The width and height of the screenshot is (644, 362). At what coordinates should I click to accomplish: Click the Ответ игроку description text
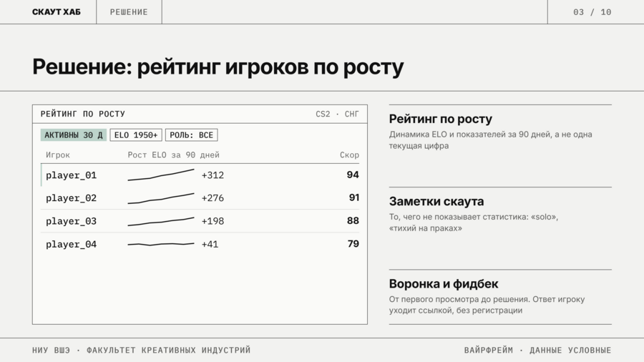(487, 305)
